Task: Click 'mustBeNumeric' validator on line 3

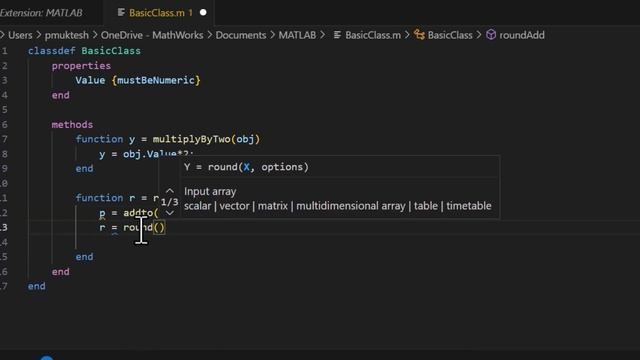Action: [156, 80]
